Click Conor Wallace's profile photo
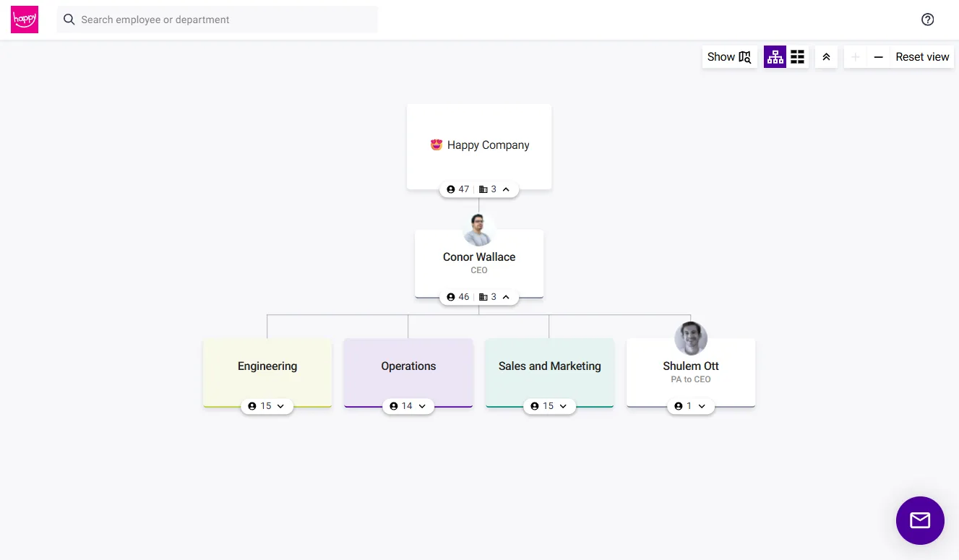 [x=478, y=230]
